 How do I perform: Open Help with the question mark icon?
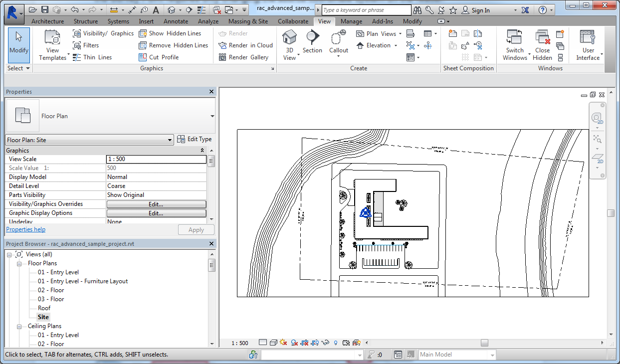coord(543,10)
